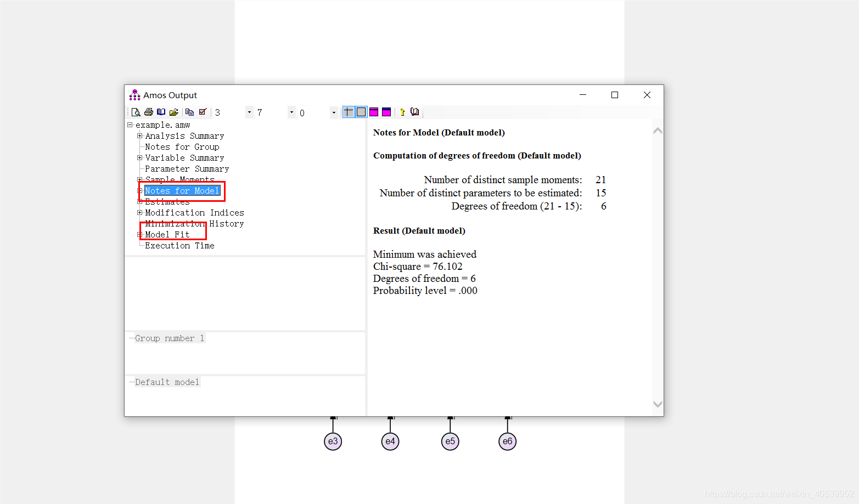The height and width of the screenshot is (504, 859).
Task: Click the purple book help icon
Action: click(415, 112)
